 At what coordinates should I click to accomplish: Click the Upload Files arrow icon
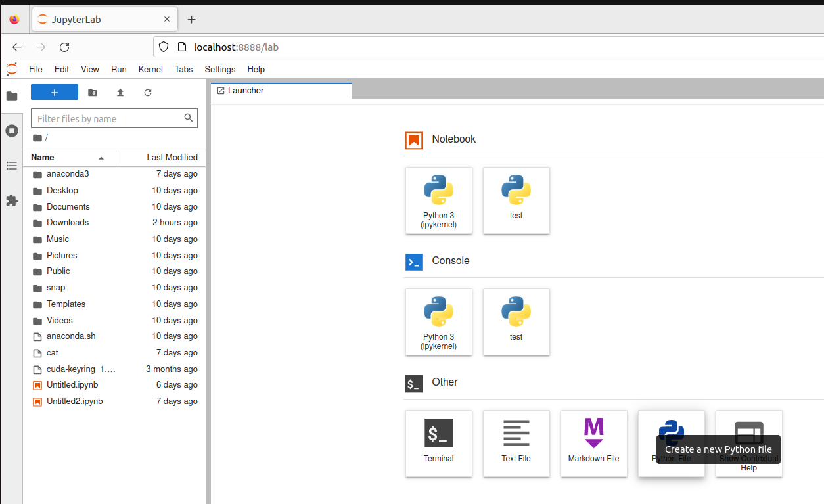(x=120, y=93)
